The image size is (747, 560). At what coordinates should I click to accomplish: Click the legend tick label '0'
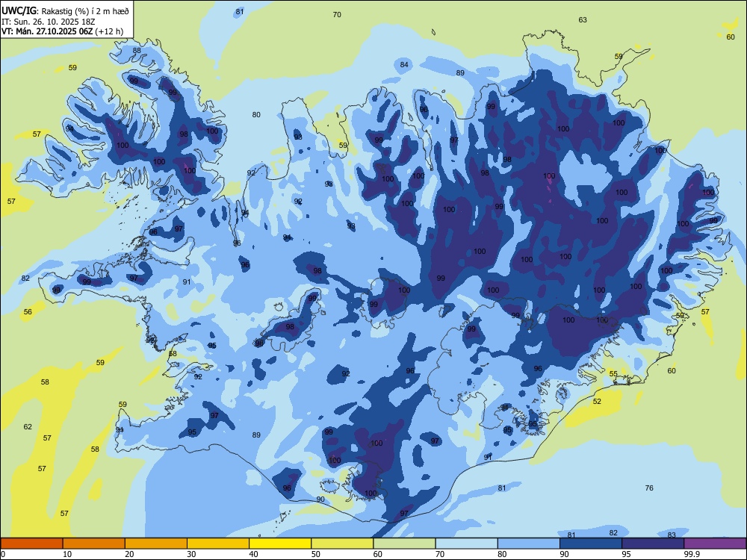pos(3,554)
